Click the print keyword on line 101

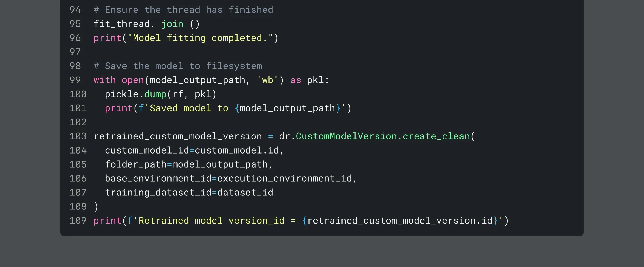coord(119,108)
